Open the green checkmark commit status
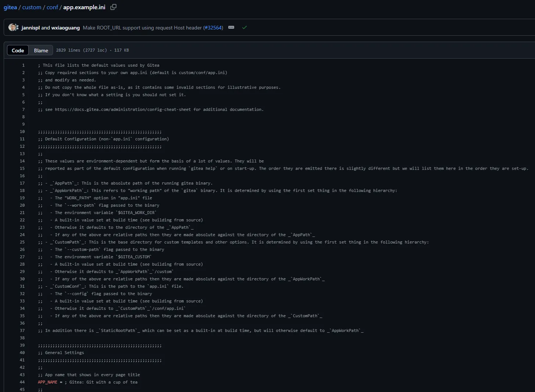 point(244,28)
